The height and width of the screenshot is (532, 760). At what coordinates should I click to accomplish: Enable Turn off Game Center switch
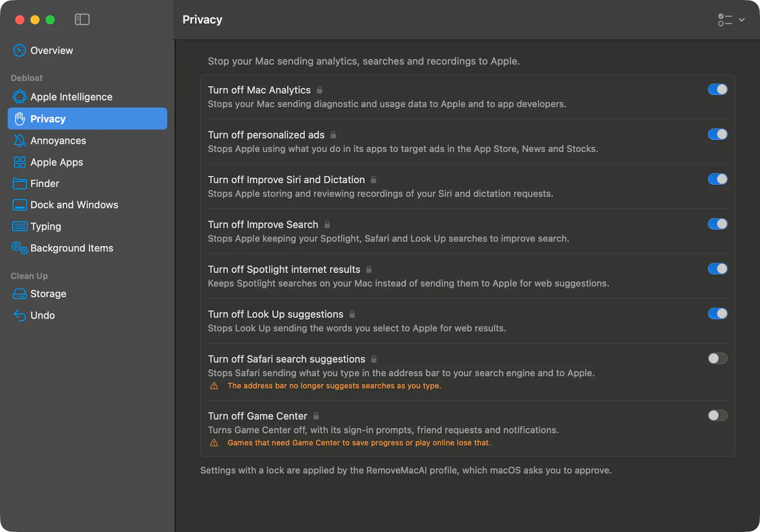point(717,415)
